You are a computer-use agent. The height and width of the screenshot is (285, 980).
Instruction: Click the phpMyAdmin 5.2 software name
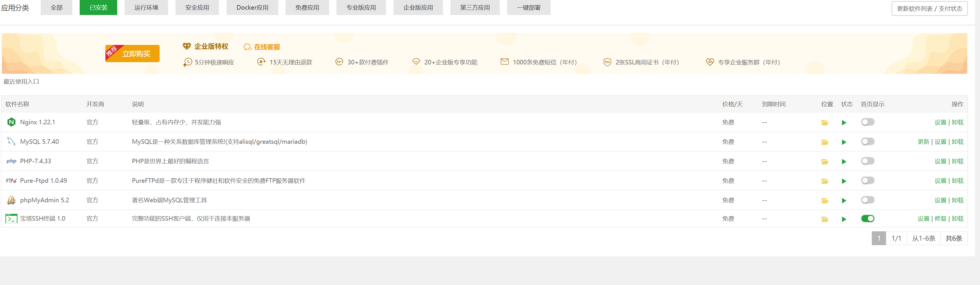coord(45,200)
